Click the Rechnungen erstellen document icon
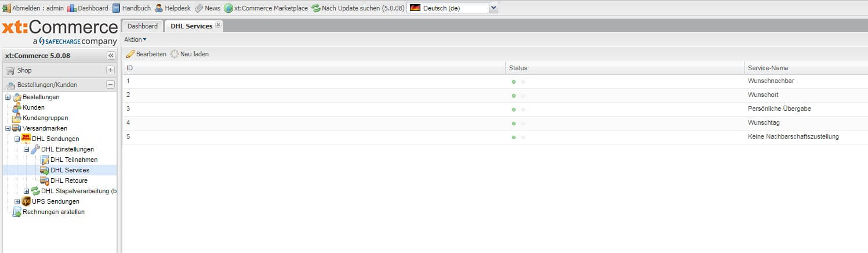Screen dimensions: 868x253 click(x=17, y=212)
